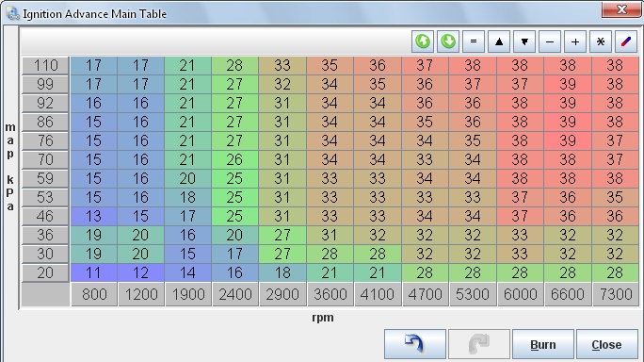
Task: Click the asterisk multiply toolbar icon
Action: 601,41
